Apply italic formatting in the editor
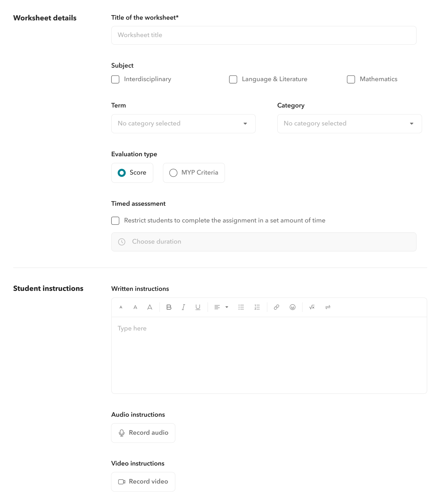This screenshot has height=504, width=440. tap(183, 307)
